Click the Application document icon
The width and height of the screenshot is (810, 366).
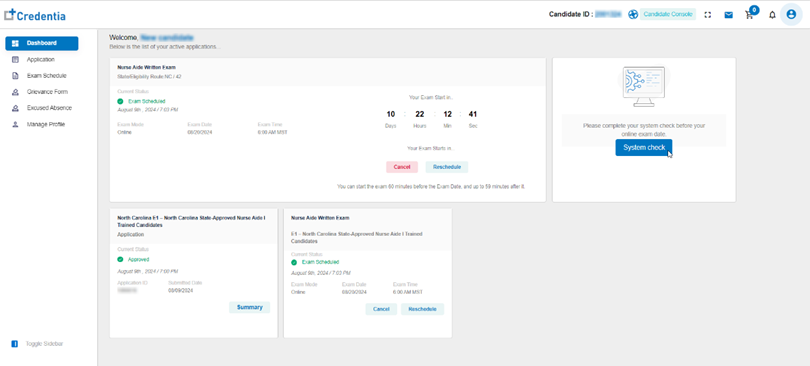(x=15, y=59)
